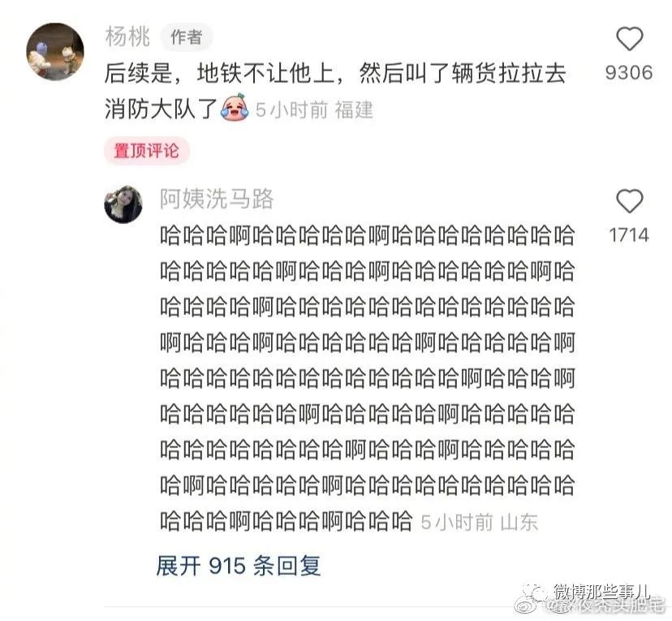Select the 哈哈哈 reply text body
The width and height of the screenshot is (672, 621).
point(368,378)
